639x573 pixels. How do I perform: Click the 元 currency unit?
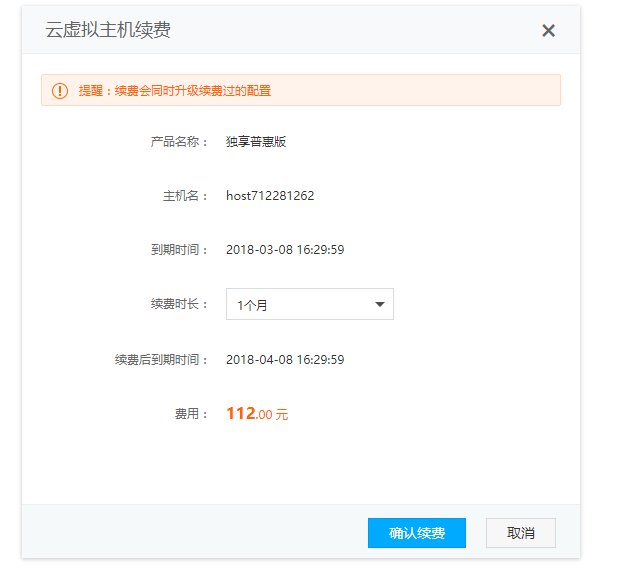282,415
